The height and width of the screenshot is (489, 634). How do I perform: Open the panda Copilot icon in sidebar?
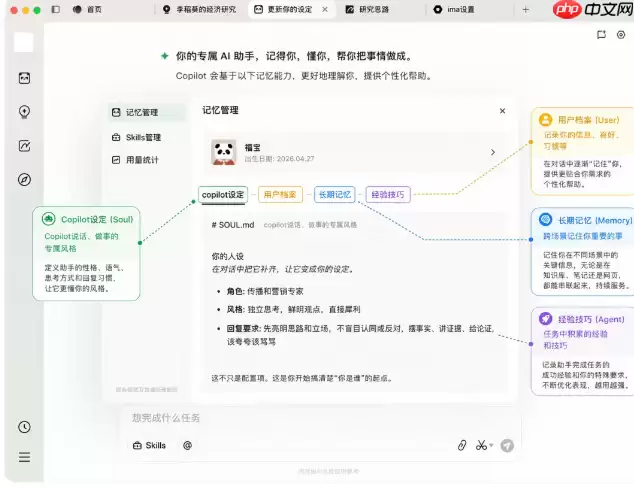[x=24, y=78]
